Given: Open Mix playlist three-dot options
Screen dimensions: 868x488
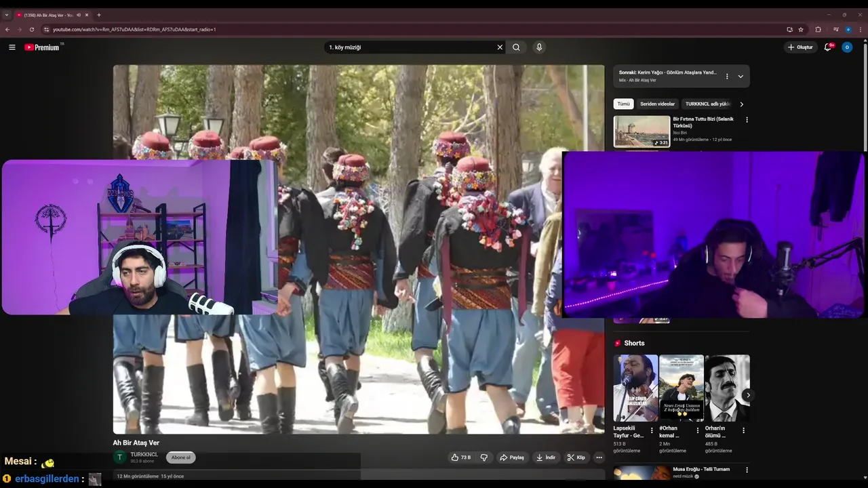Looking at the screenshot, I should coord(727,77).
